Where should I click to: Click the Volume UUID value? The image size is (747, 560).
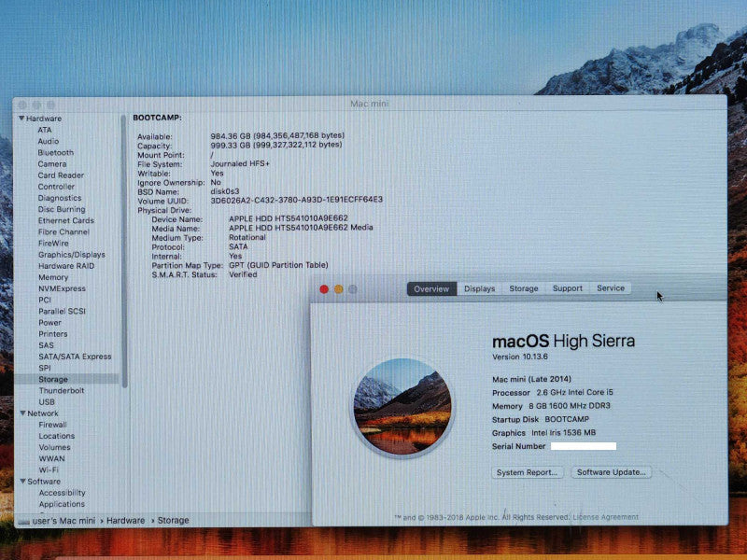point(296,200)
